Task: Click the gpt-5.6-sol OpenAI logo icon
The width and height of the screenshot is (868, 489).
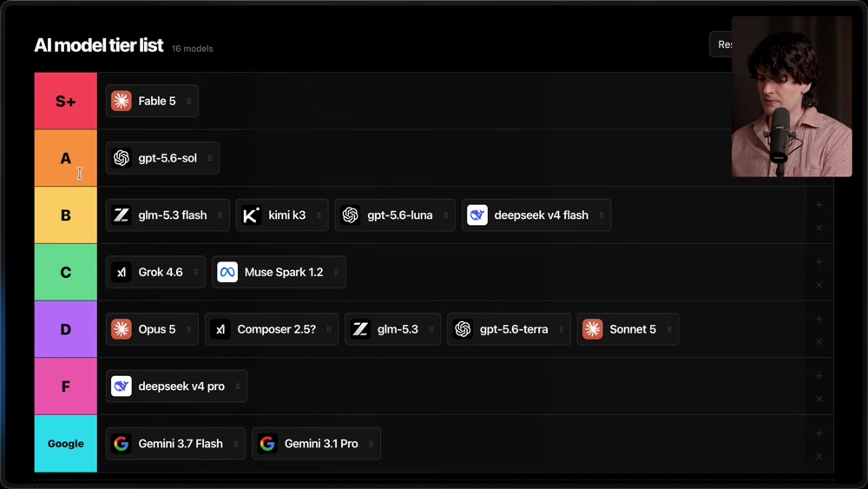Action: 122,158
